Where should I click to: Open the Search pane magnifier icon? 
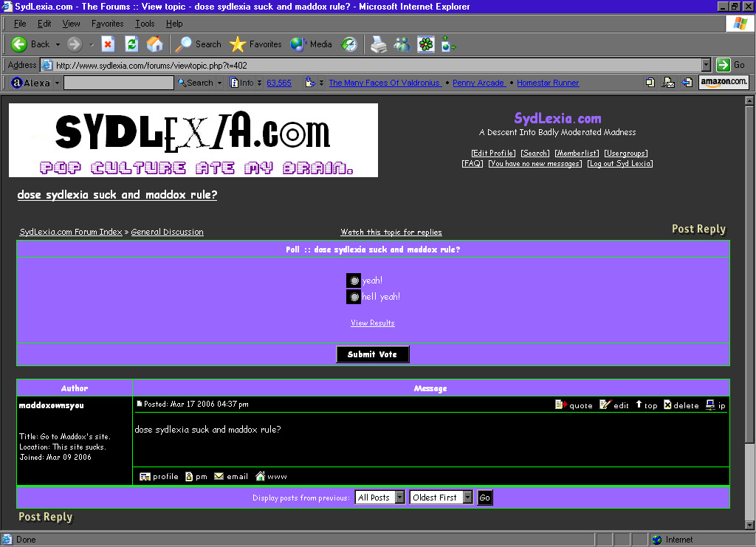pos(198,44)
